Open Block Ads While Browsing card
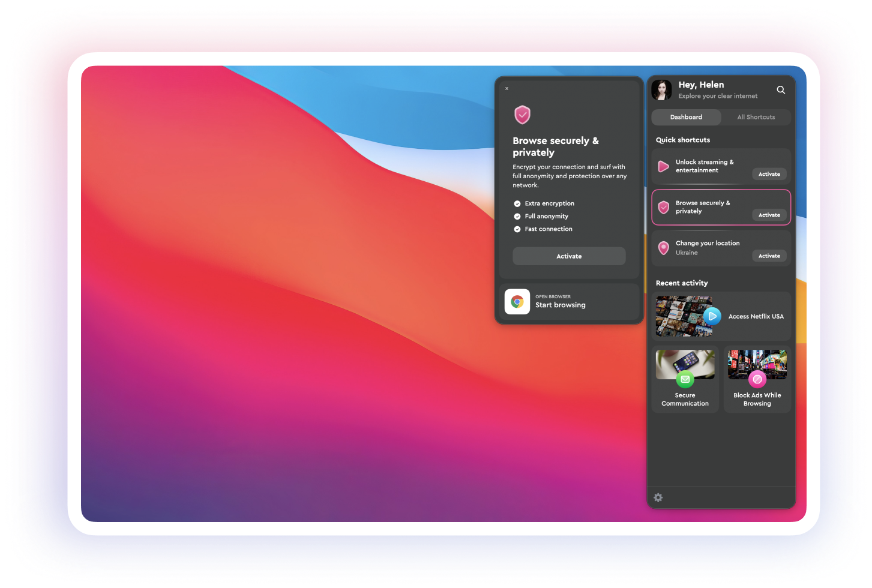The width and height of the screenshot is (872, 588). pos(757,379)
